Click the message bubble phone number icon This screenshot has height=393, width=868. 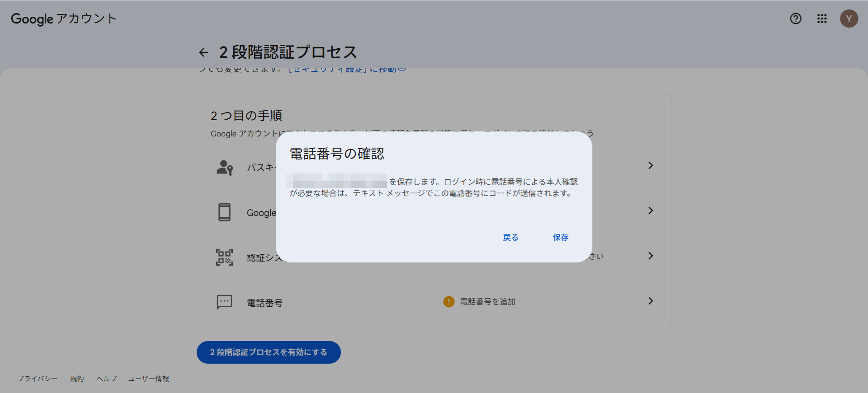click(x=224, y=302)
